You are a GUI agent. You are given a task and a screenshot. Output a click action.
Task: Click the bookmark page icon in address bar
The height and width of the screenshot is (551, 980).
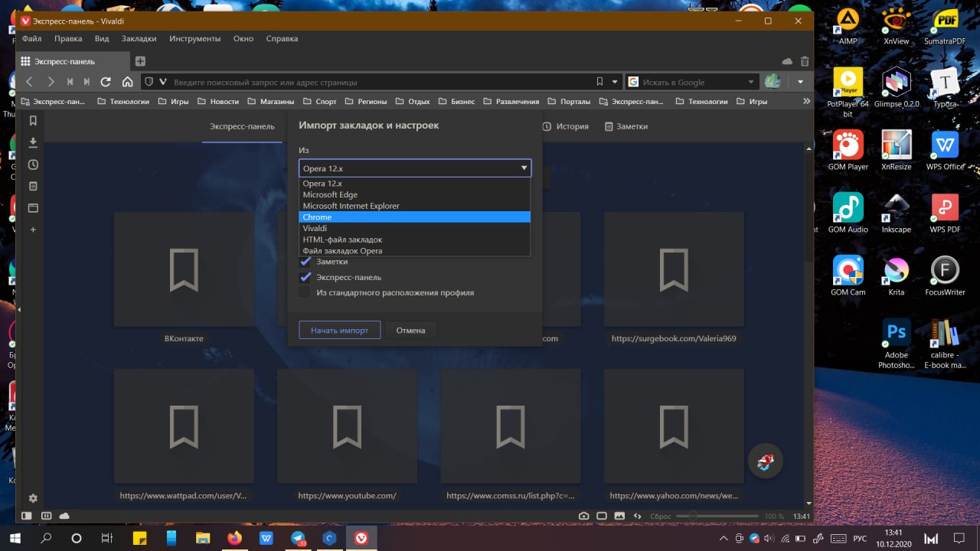coord(599,82)
